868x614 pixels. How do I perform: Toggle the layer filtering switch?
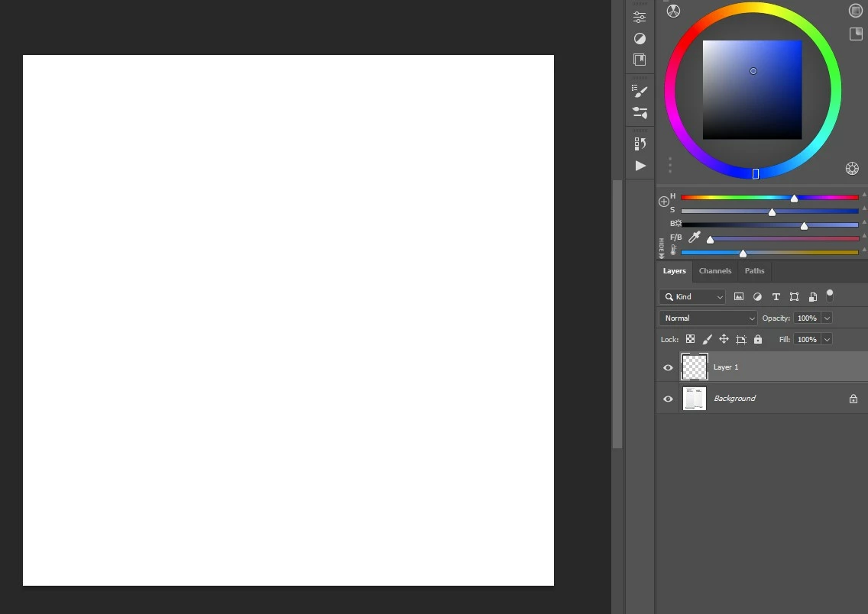click(x=830, y=296)
